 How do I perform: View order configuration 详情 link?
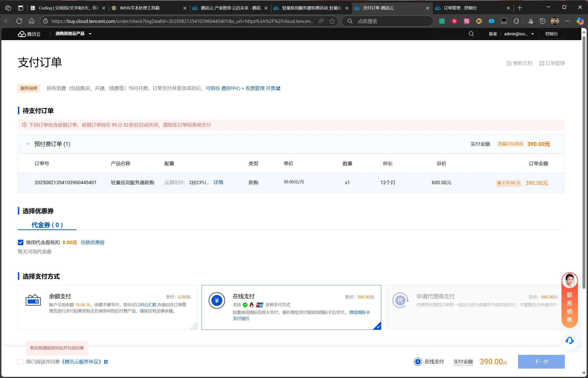(218, 182)
